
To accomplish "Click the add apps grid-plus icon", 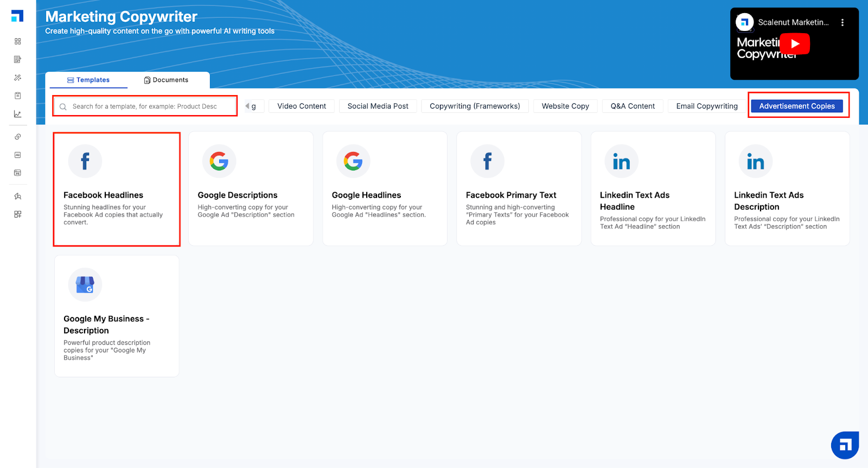I will point(18,214).
